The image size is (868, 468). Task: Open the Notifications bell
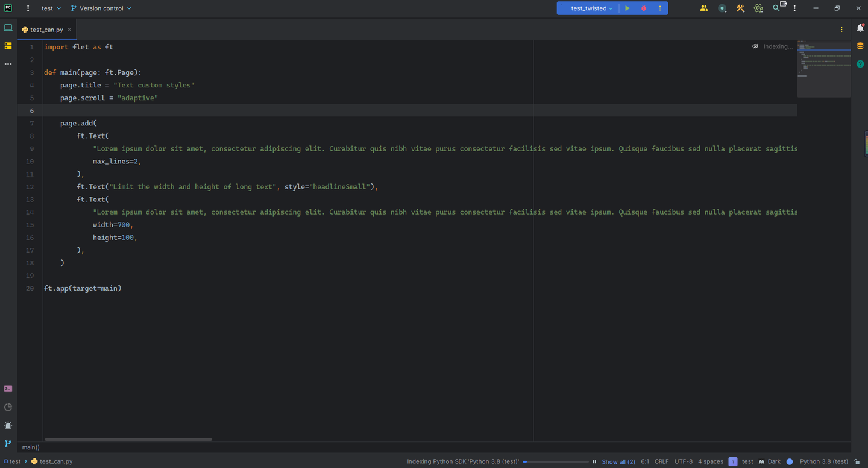point(860,28)
